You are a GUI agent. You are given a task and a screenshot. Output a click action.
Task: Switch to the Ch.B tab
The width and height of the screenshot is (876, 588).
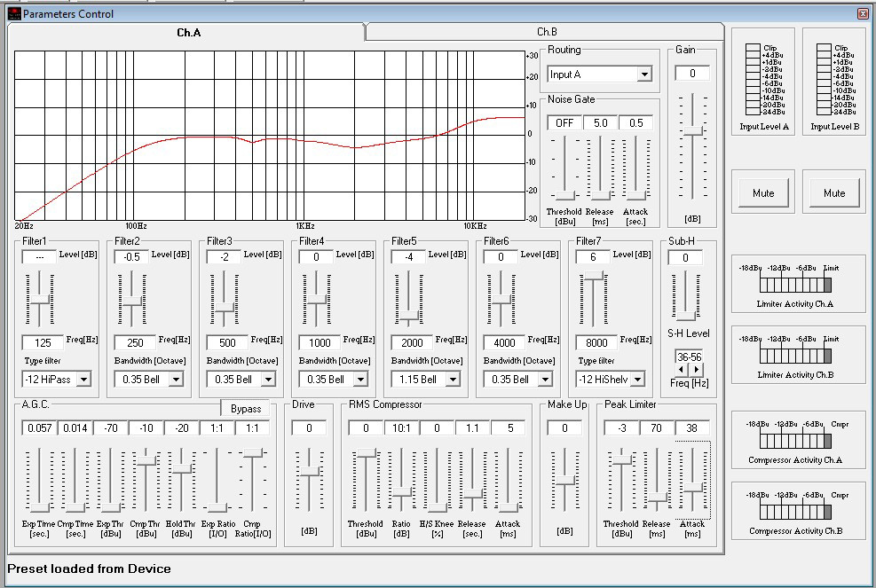546,32
